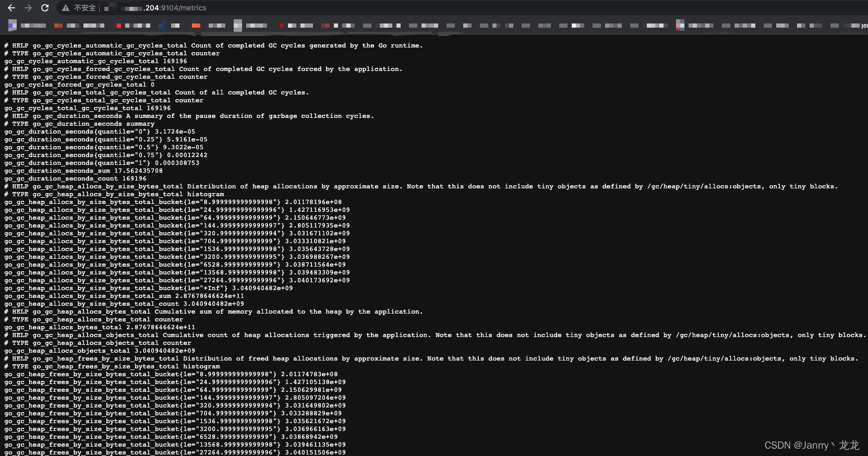The image size is (868, 456).
Task: Select the go_gc_duration_seconds quantile="0" line
Action: [x=100, y=132]
